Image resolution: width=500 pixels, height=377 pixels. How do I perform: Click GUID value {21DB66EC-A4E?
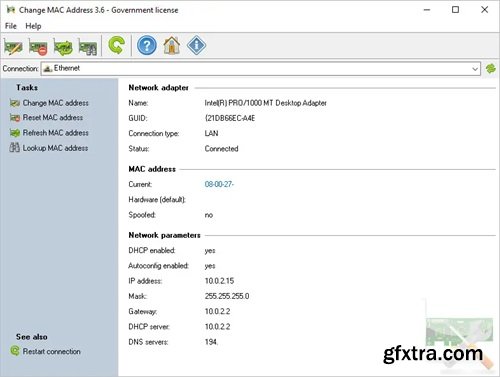click(x=230, y=118)
